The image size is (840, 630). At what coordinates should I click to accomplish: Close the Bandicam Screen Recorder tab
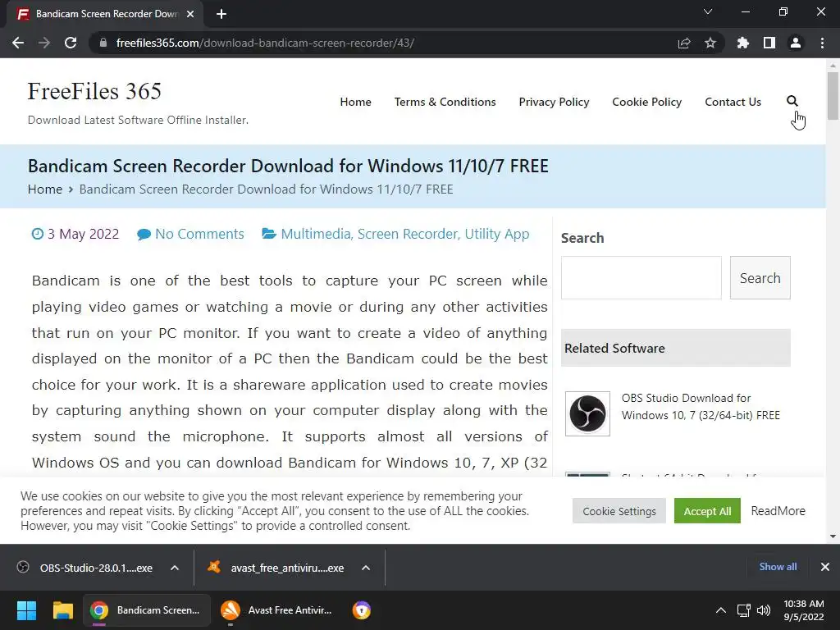click(x=190, y=14)
